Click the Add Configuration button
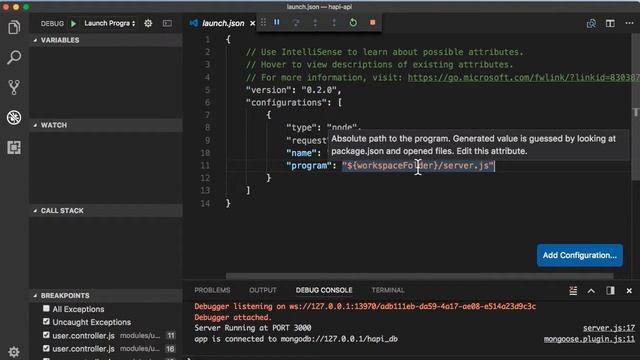Screen dimensions: 640x360 click(580, 255)
